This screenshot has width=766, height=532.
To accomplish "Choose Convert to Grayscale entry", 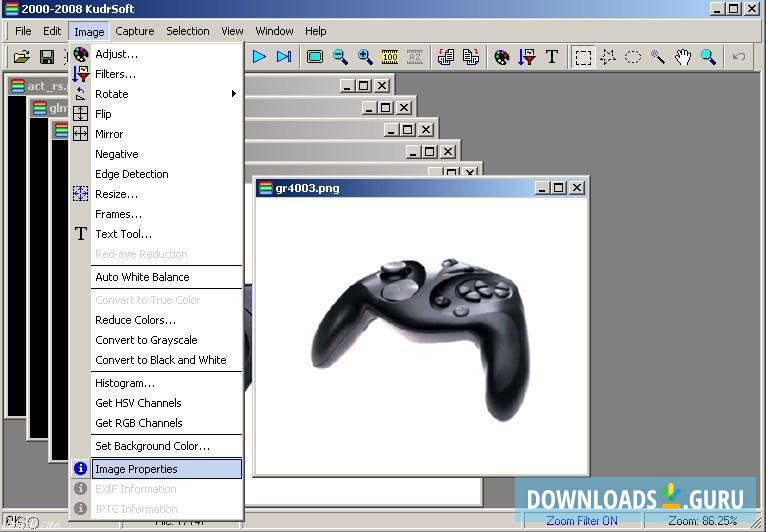I will 156,340.
